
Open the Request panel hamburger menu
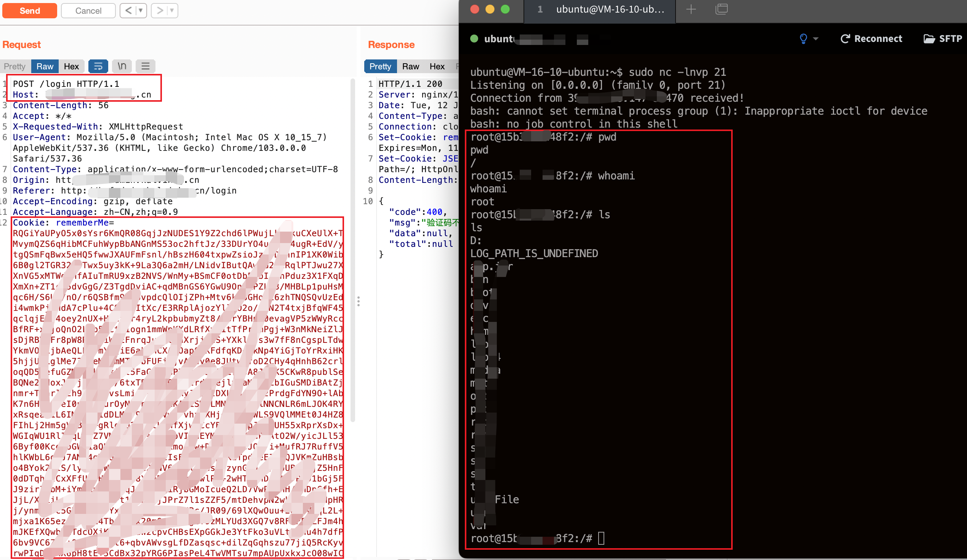(146, 66)
